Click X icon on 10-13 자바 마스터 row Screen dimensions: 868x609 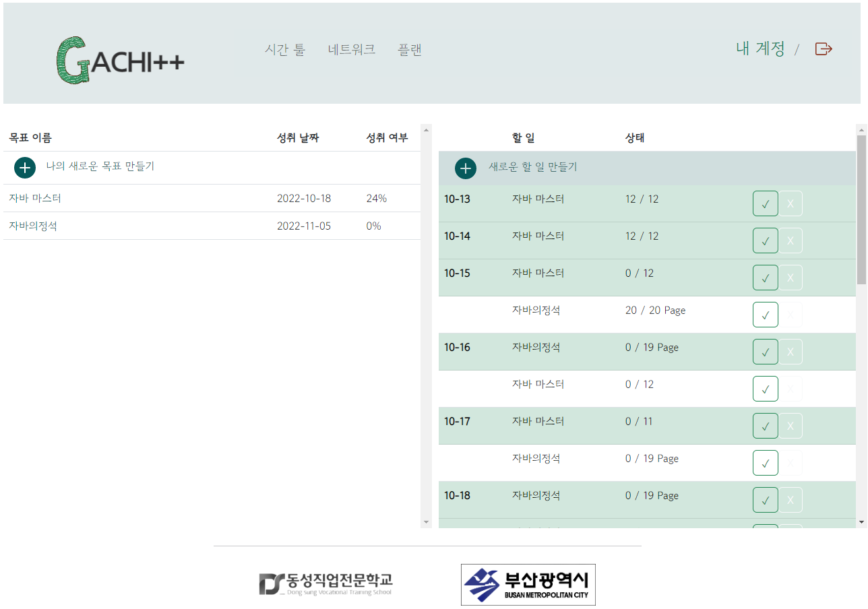[x=790, y=203]
